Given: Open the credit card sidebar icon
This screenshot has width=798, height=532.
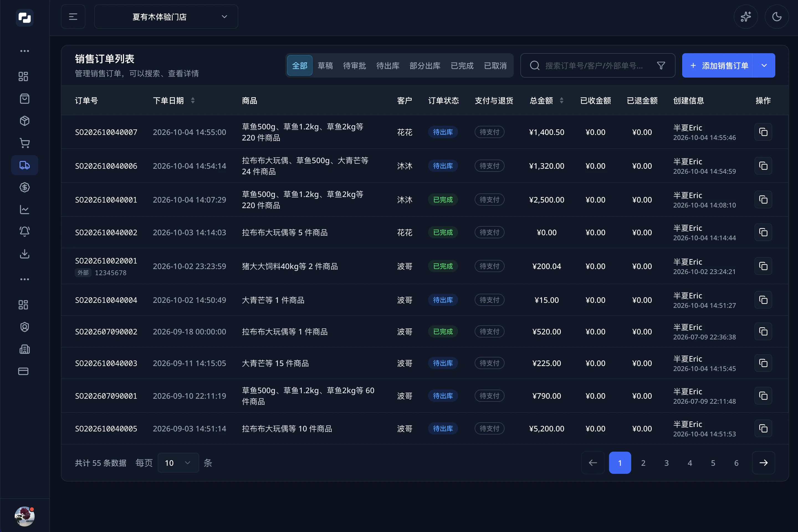Looking at the screenshot, I should tap(23, 371).
